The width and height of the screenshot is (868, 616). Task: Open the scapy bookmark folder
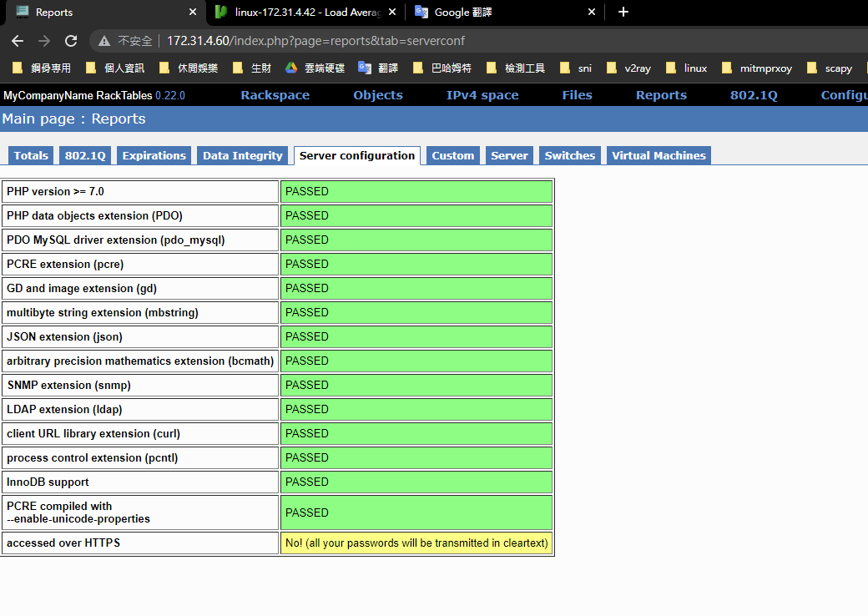pyautogui.click(x=830, y=68)
